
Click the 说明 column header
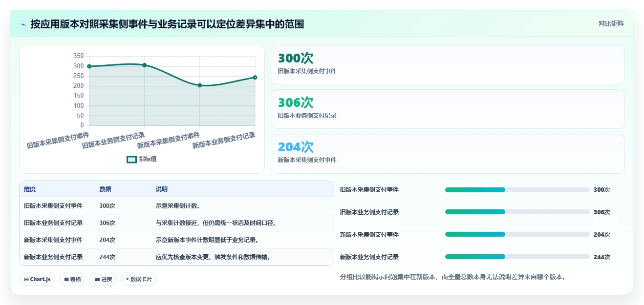(x=162, y=189)
